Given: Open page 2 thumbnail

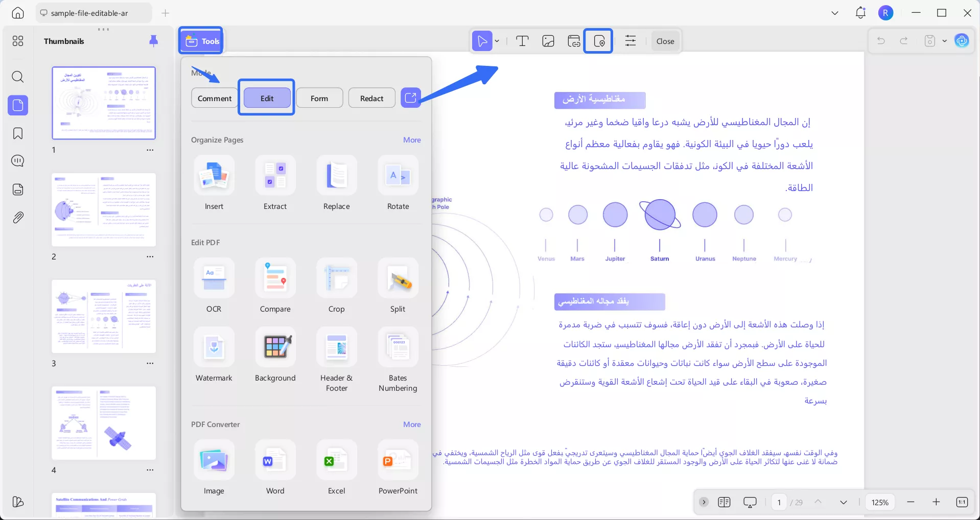Looking at the screenshot, I should (104, 209).
